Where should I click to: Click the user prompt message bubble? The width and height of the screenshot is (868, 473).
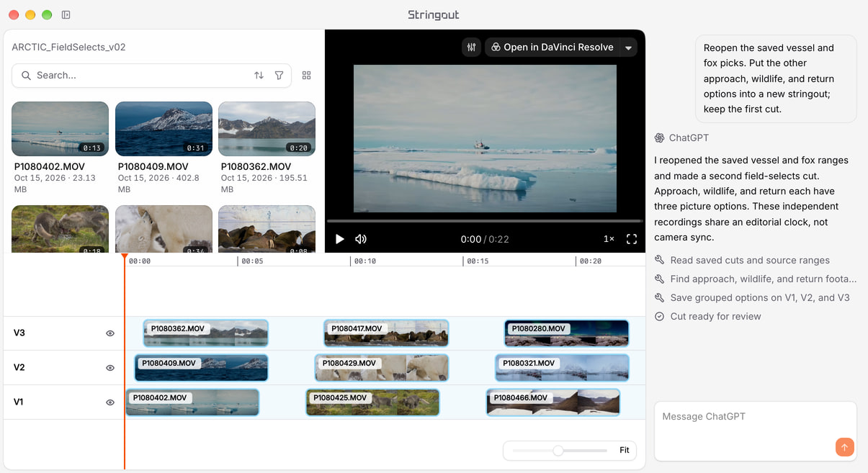[776, 78]
